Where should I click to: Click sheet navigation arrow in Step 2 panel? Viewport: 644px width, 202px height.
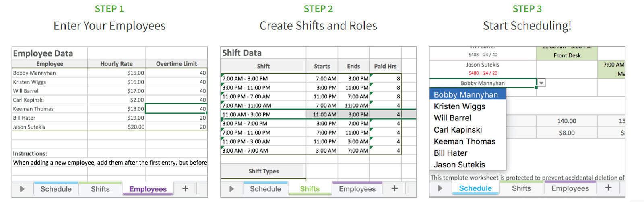(x=231, y=189)
